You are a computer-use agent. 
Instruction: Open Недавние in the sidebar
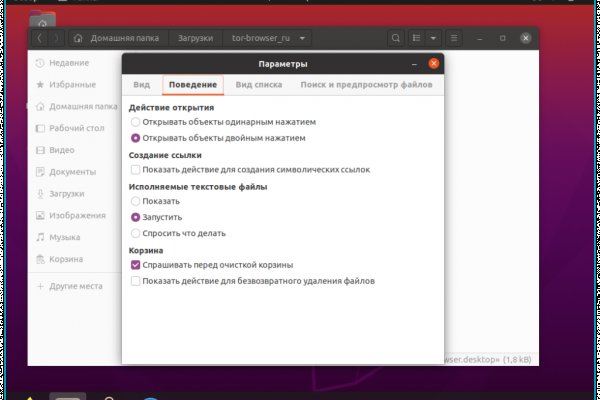(x=65, y=62)
